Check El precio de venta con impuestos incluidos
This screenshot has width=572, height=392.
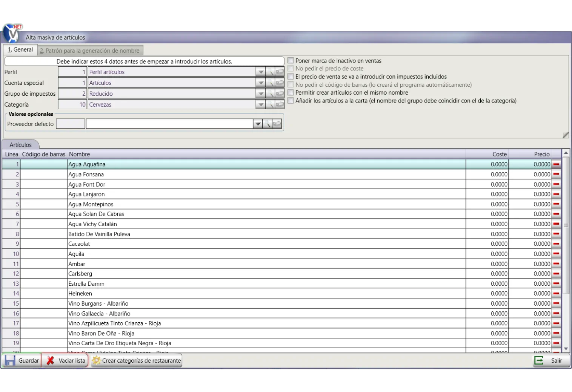click(x=291, y=77)
